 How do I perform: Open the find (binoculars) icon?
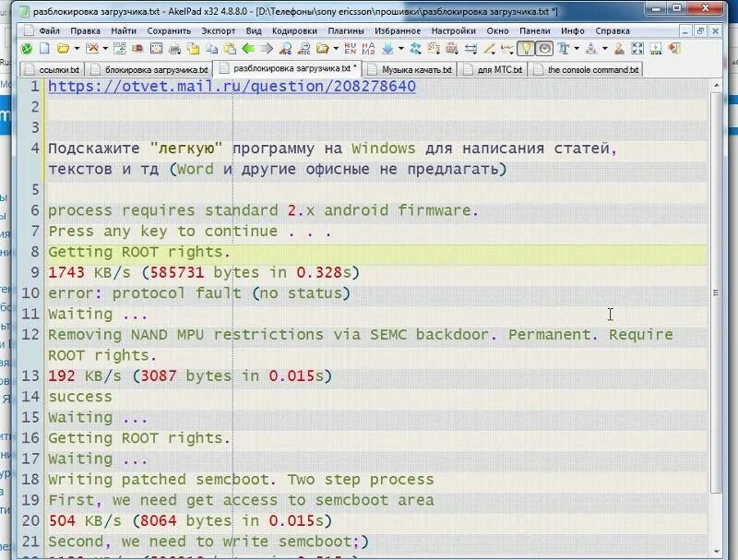[285, 49]
